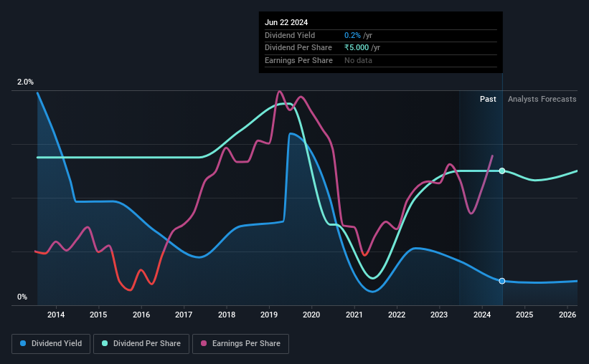Image resolution: width=589 pixels, height=364 pixels.
Task: Click the '2.0%' y-axis label
Action: 25,82
